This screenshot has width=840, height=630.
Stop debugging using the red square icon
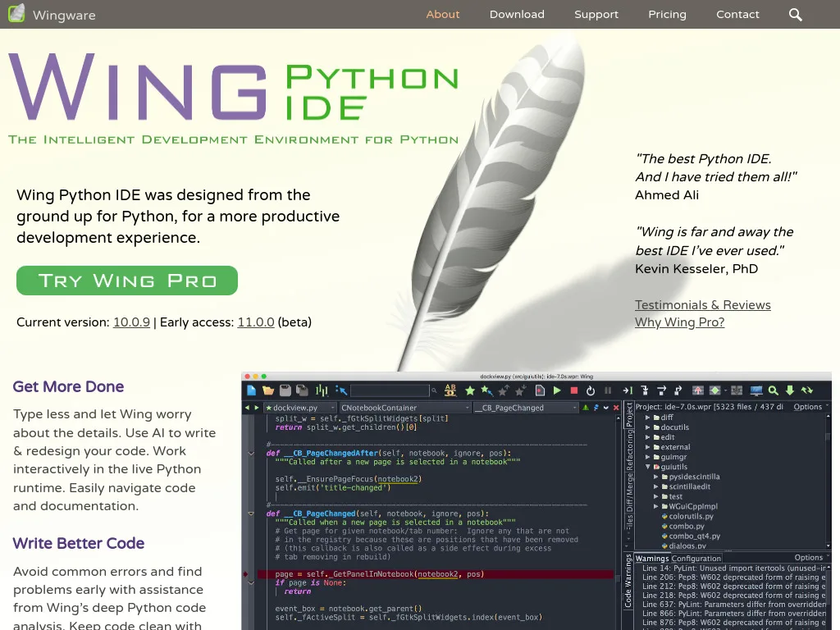pos(574,390)
